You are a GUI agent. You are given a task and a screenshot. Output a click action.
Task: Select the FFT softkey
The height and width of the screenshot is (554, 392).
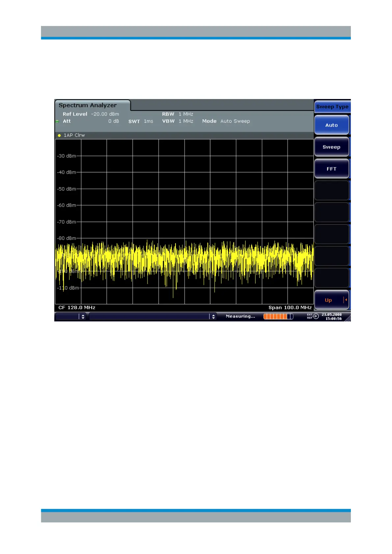point(331,169)
